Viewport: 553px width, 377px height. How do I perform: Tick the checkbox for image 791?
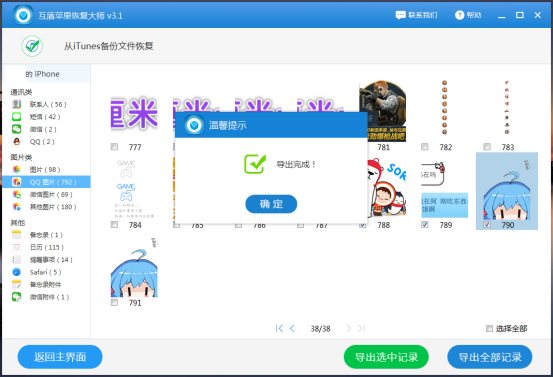[114, 302]
